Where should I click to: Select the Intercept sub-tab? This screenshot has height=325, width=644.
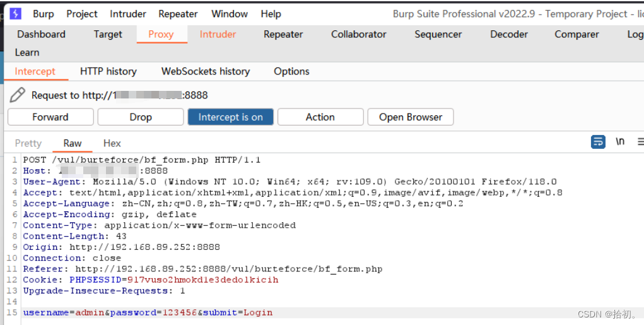[x=35, y=71]
